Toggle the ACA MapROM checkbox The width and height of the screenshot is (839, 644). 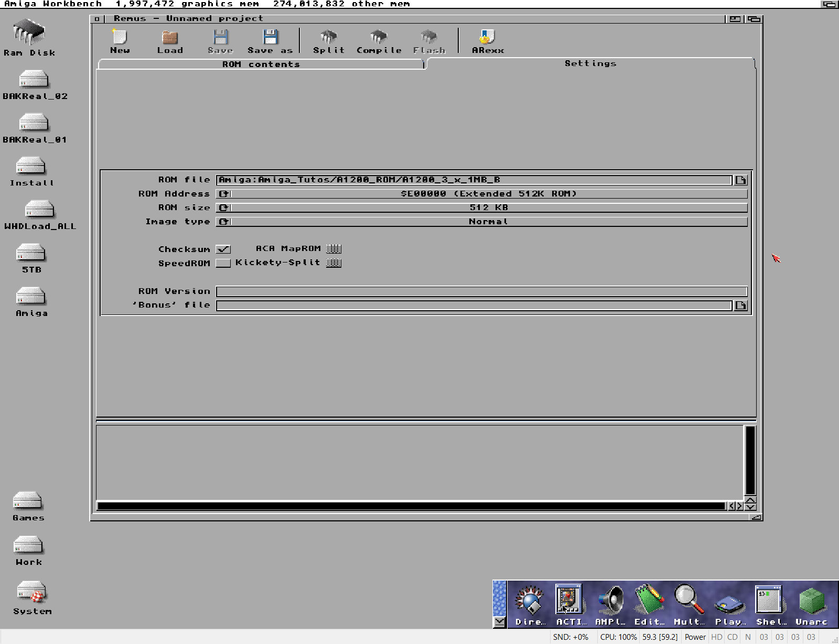pos(334,249)
